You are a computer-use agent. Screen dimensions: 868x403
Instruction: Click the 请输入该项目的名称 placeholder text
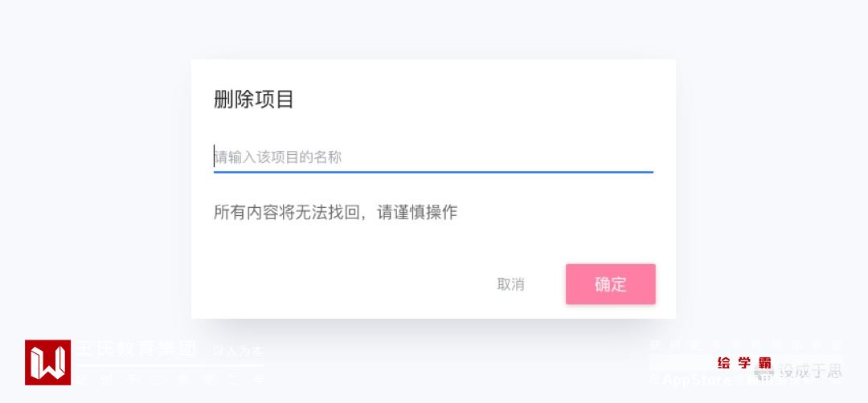click(x=278, y=157)
